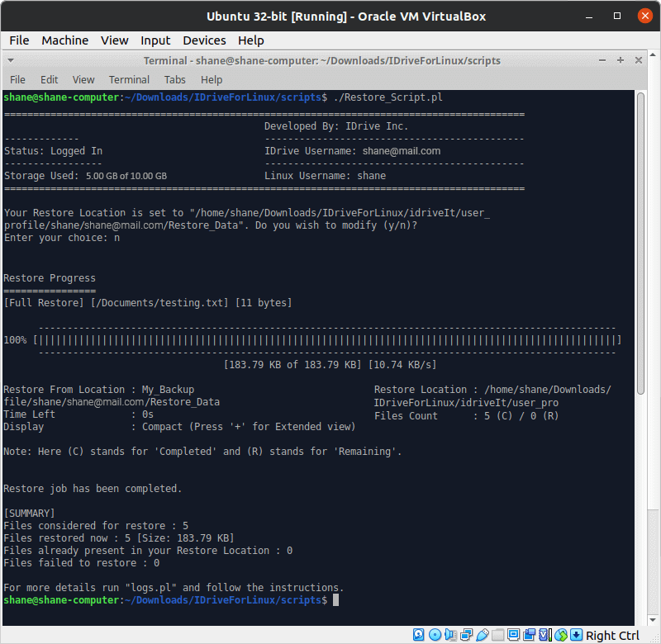Viewport: 661px width, 644px height.
Task: Open the Terminal File menu
Action: 17,79
